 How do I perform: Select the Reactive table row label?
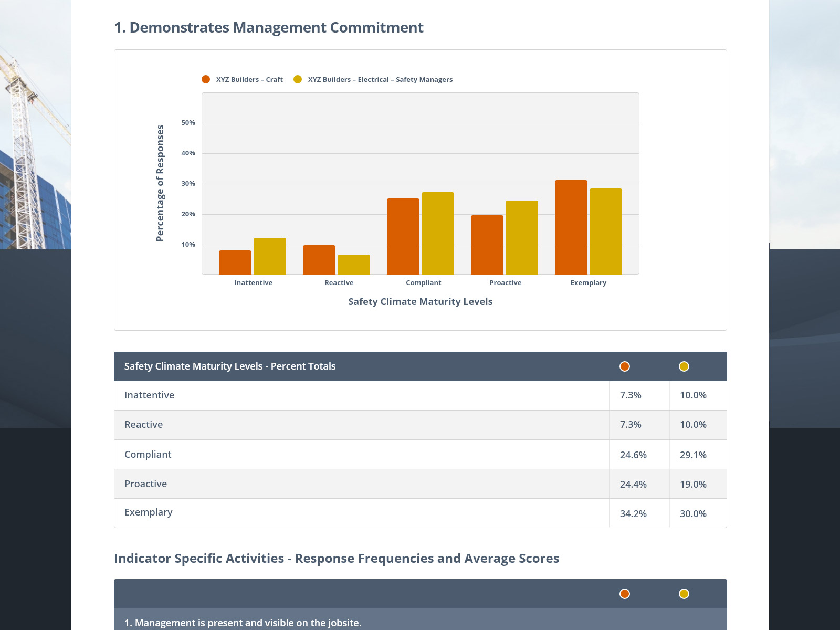click(143, 425)
